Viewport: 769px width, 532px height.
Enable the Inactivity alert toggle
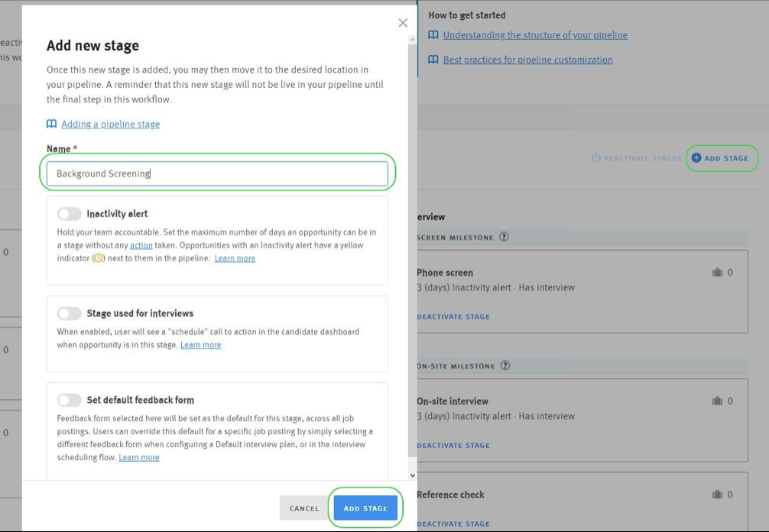(x=69, y=214)
